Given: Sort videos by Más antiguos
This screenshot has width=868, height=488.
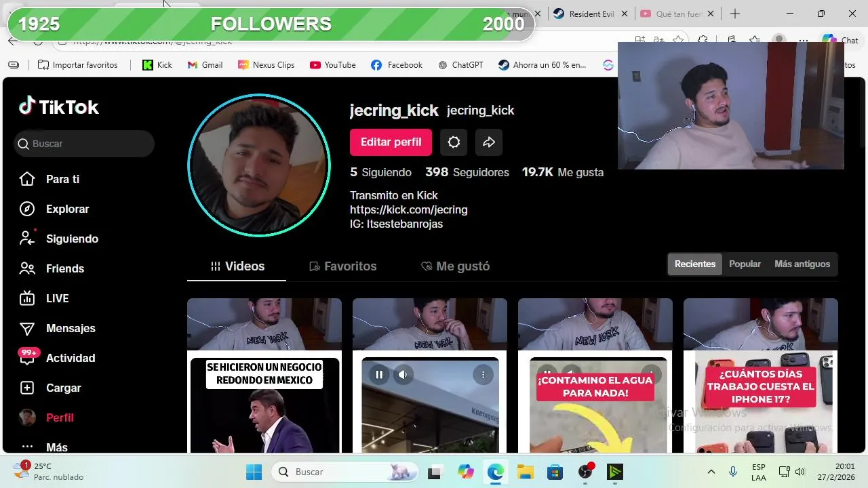Looking at the screenshot, I should [x=802, y=264].
